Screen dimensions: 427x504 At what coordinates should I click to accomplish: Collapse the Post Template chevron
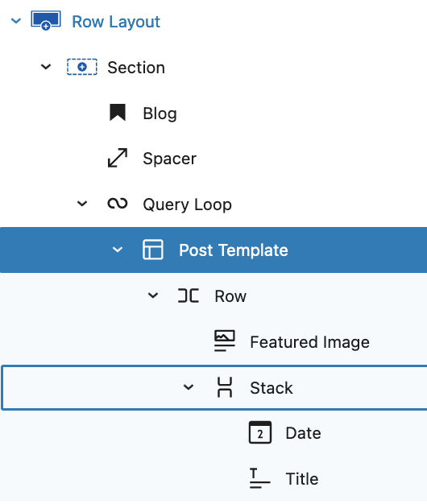pyautogui.click(x=118, y=250)
